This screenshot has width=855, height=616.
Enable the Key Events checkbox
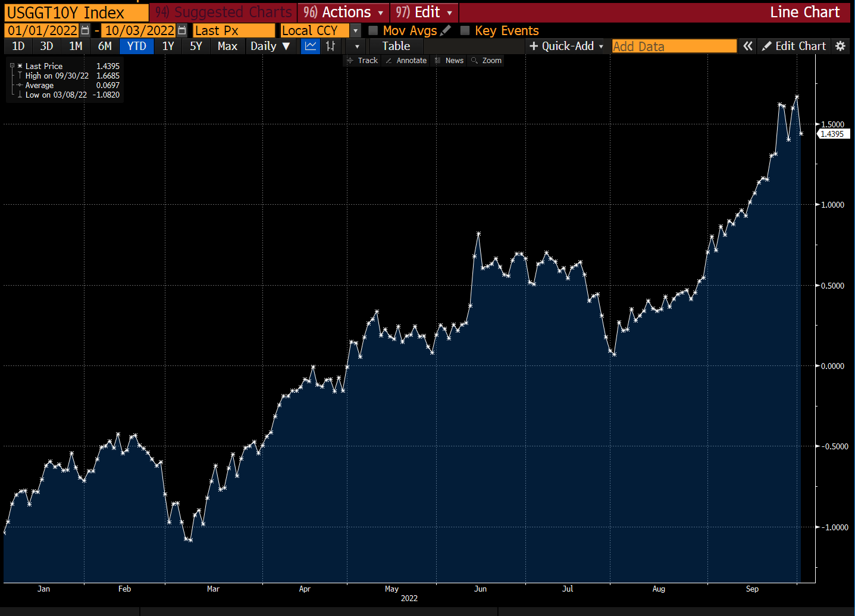[465, 30]
